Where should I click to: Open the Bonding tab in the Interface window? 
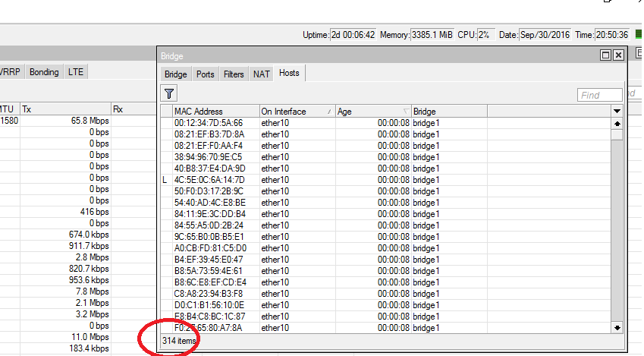click(44, 72)
